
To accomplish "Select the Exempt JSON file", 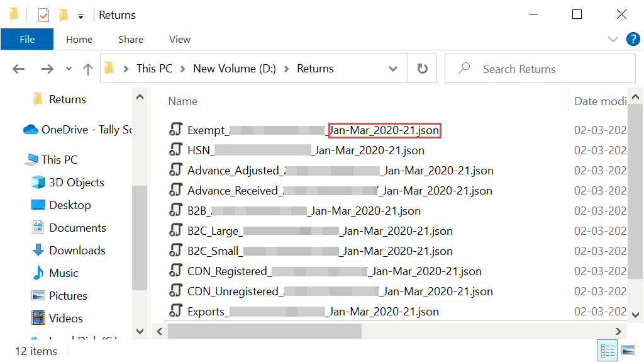I will point(313,130).
